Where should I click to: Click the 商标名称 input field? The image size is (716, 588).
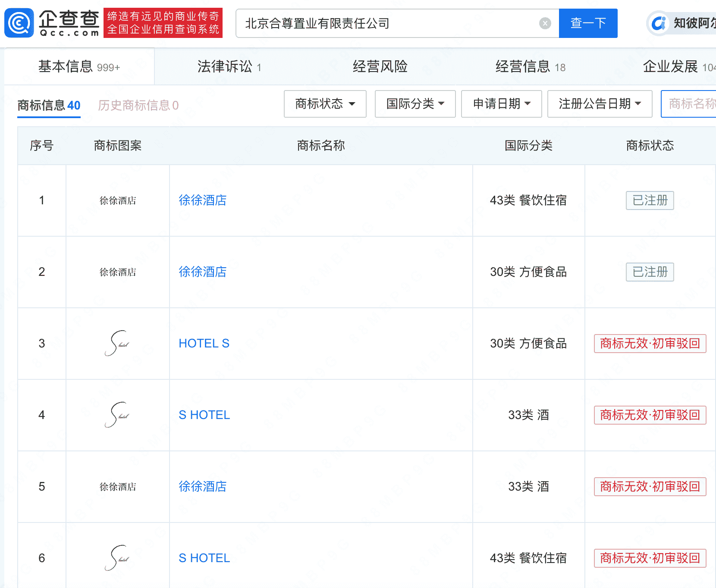click(x=690, y=104)
